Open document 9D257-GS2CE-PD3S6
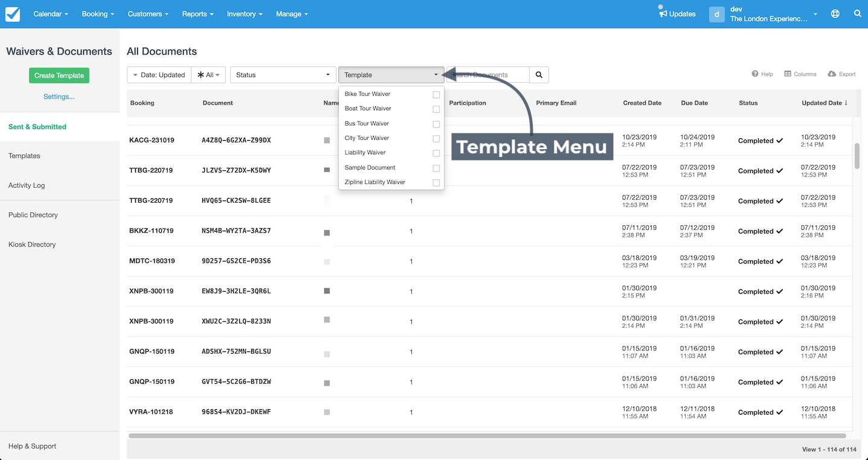868x460 pixels. tap(236, 261)
